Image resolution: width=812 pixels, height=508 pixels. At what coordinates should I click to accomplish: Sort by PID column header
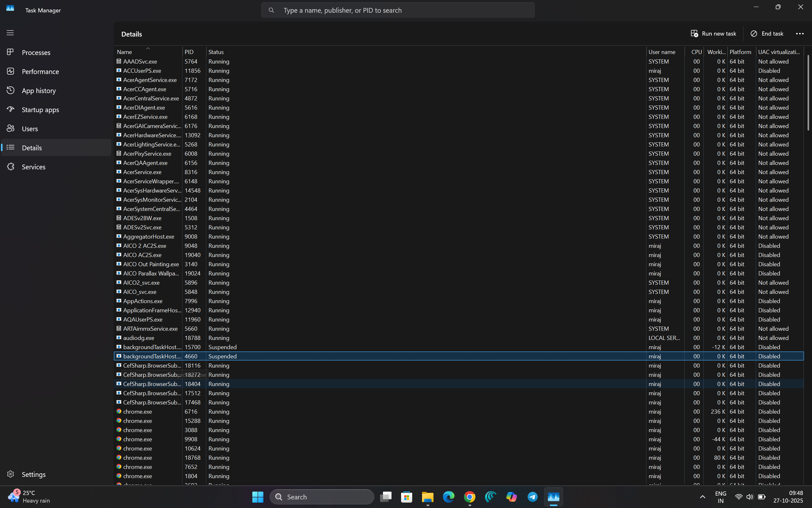(189, 52)
